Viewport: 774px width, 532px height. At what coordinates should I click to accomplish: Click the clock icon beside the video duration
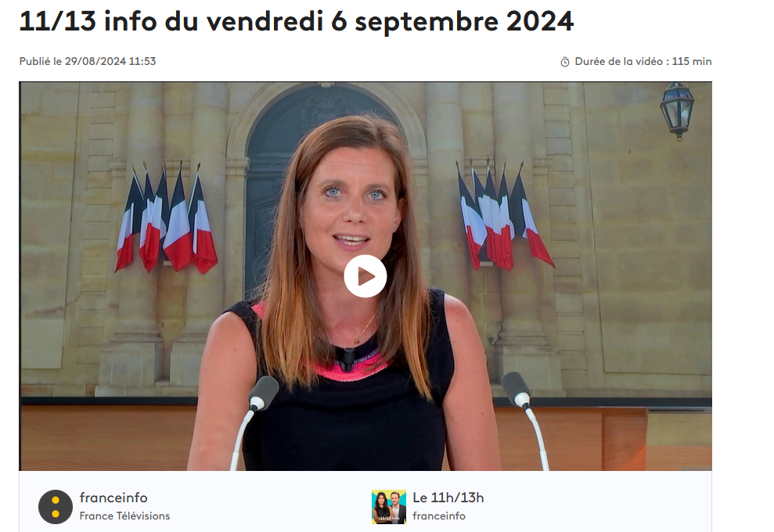565,62
